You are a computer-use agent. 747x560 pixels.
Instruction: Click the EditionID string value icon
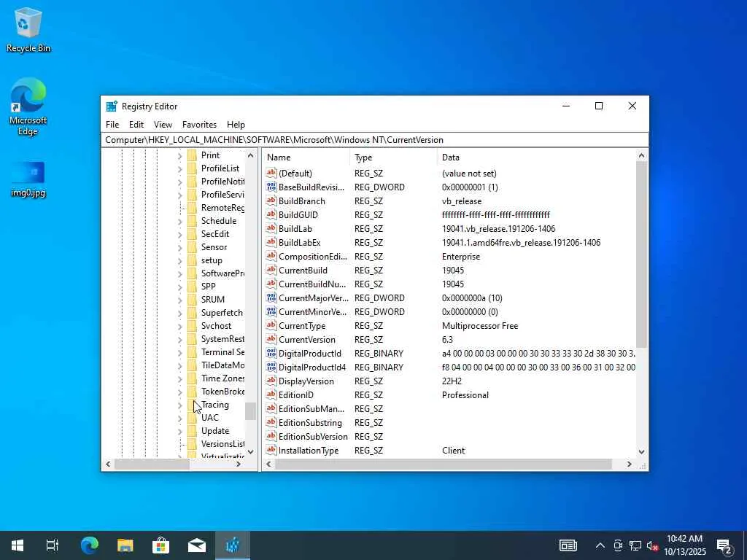click(x=271, y=394)
